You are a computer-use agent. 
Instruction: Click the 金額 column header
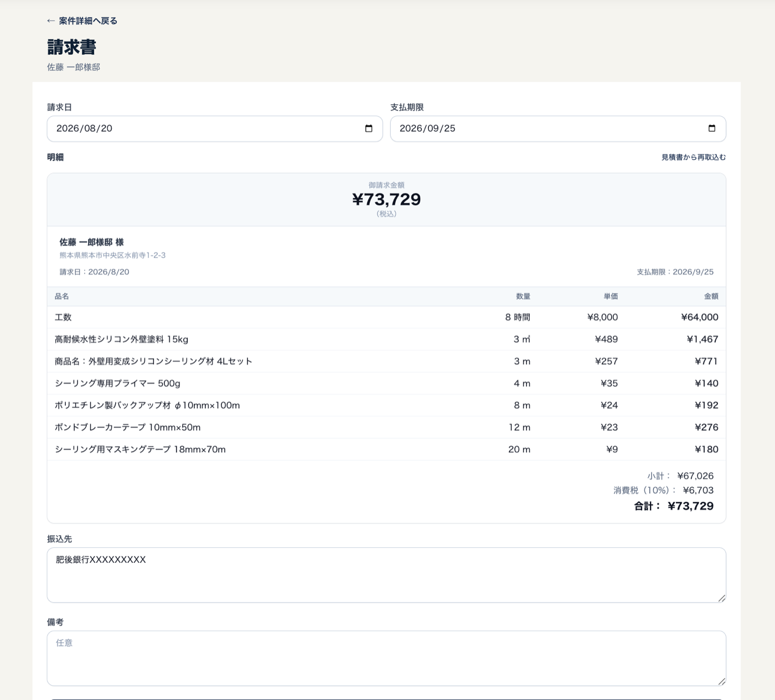click(x=711, y=296)
